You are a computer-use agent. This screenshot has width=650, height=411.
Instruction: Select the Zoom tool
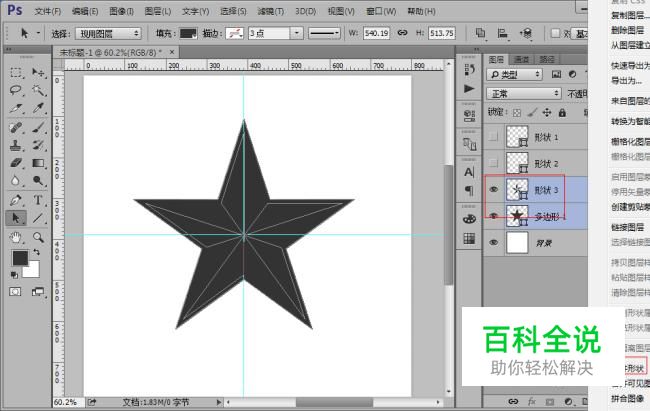[38, 237]
